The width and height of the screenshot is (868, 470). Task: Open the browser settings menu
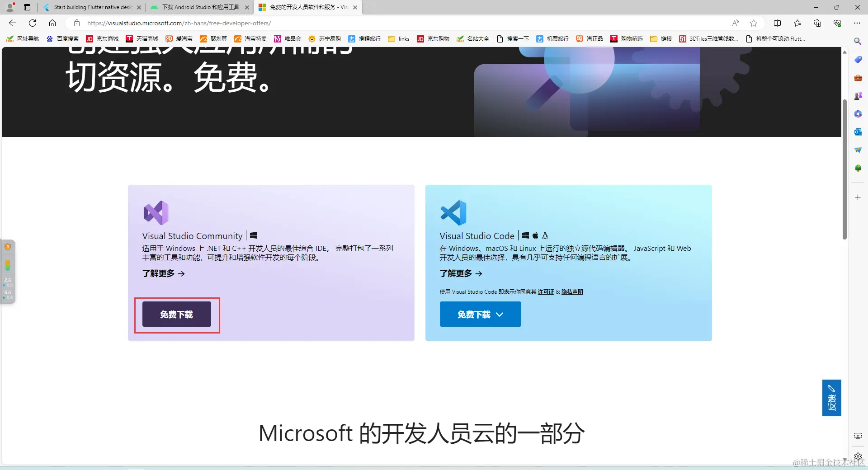tap(858, 23)
